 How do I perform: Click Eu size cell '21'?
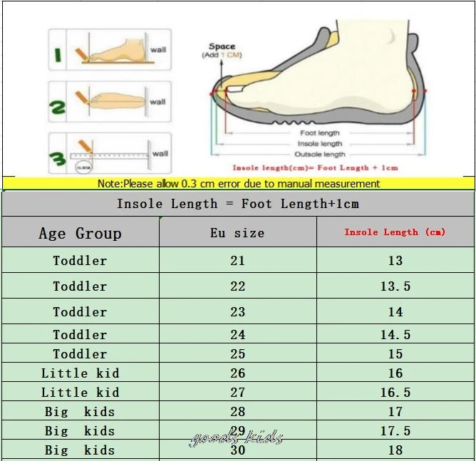(x=238, y=260)
